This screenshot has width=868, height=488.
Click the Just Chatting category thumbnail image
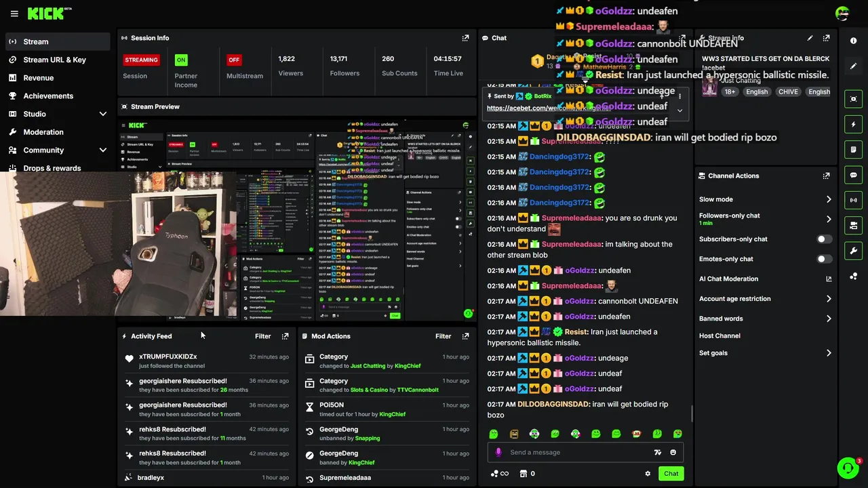tap(709, 87)
